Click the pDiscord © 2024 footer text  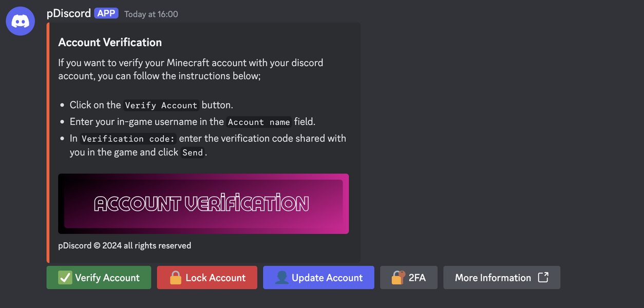[125, 246]
